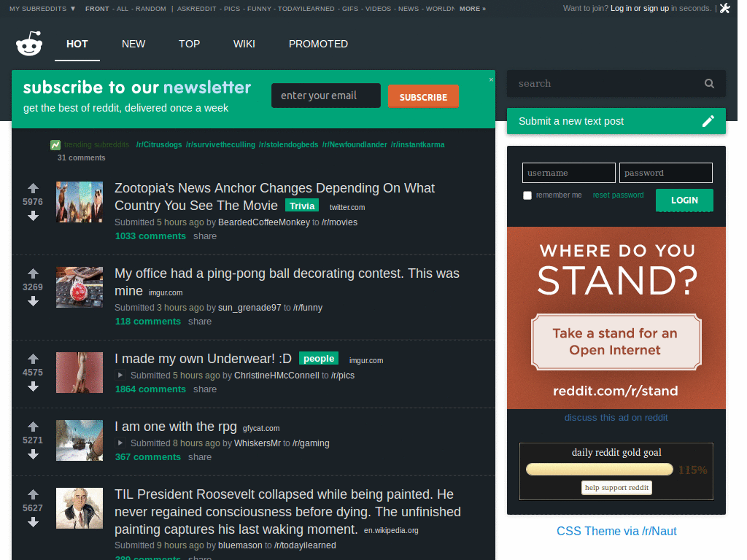Click the Trivia flair tag

pos(302,206)
